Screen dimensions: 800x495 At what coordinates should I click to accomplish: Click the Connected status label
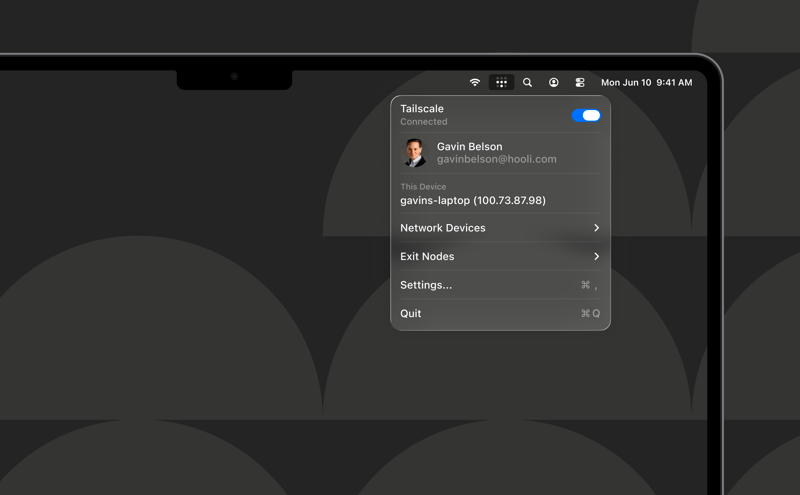(423, 121)
